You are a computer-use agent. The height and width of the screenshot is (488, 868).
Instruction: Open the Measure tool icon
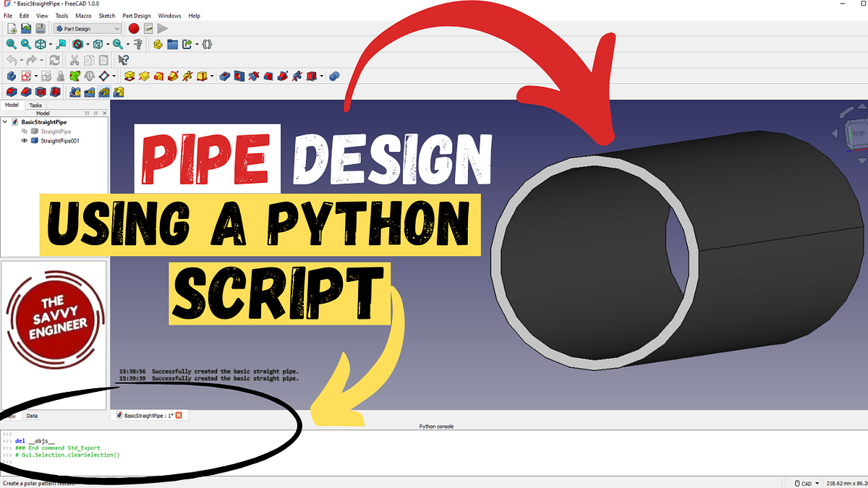click(x=137, y=44)
